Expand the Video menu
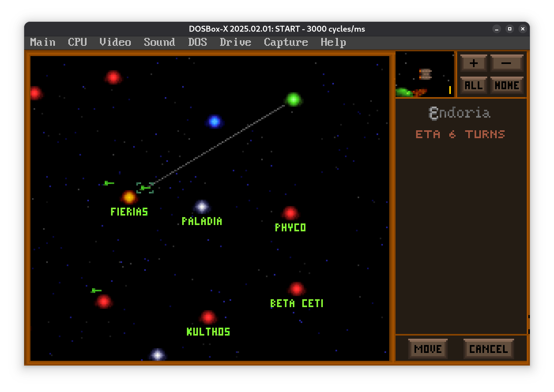The width and height of the screenshot is (554, 392). (115, 42)
